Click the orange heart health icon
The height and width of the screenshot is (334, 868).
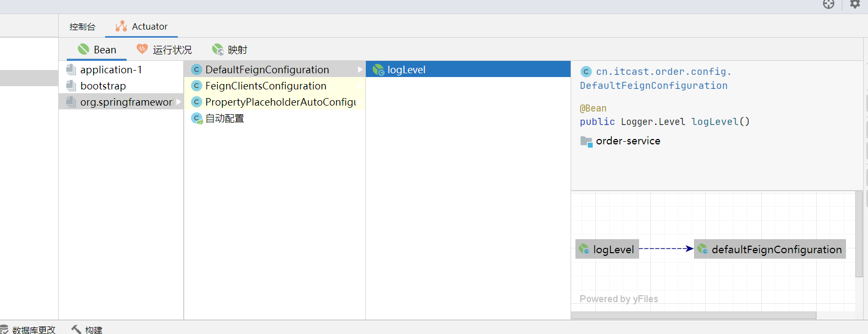(x=142, y=49)
